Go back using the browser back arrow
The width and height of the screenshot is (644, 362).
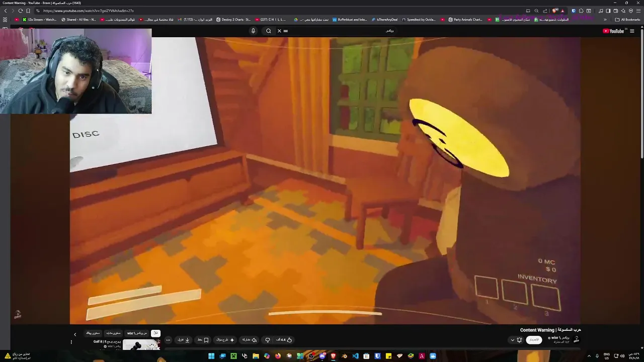[6, 11]
